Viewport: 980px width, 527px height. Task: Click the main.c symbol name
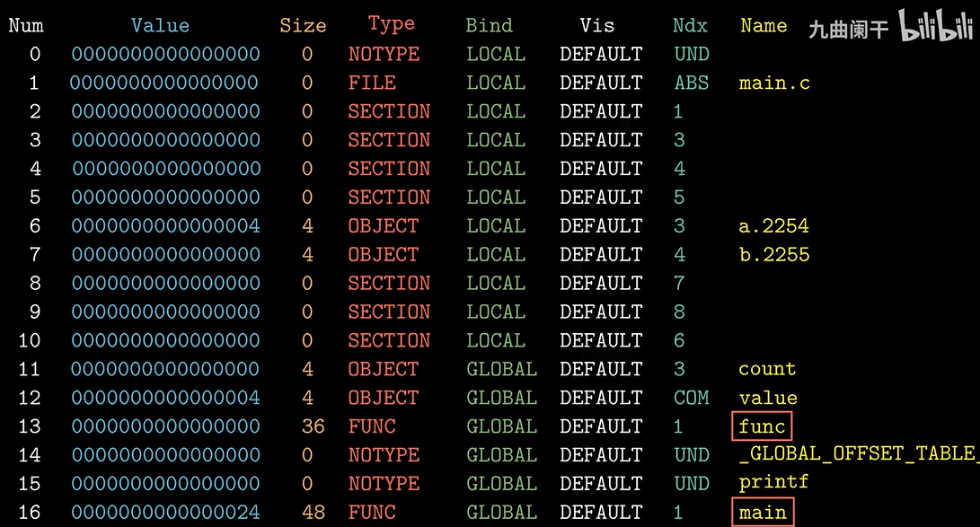[x=774, y=83]
